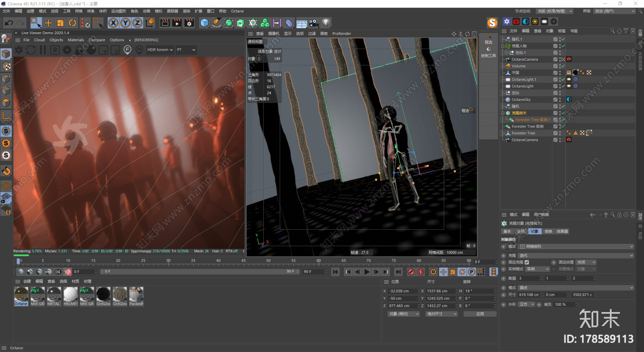Viewport: 644px width, 352px height.
Task: Open the Edit Render Settings icon
Action: [x=189, y=23]
